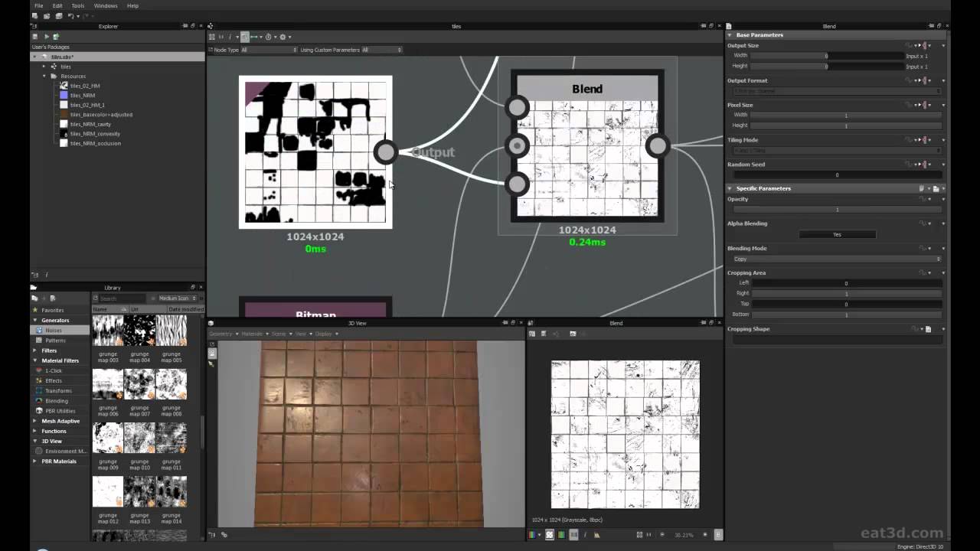Open the Windows menu
Image resolution: width=980 pixels, height=551 pixels.
coord(106,5)
